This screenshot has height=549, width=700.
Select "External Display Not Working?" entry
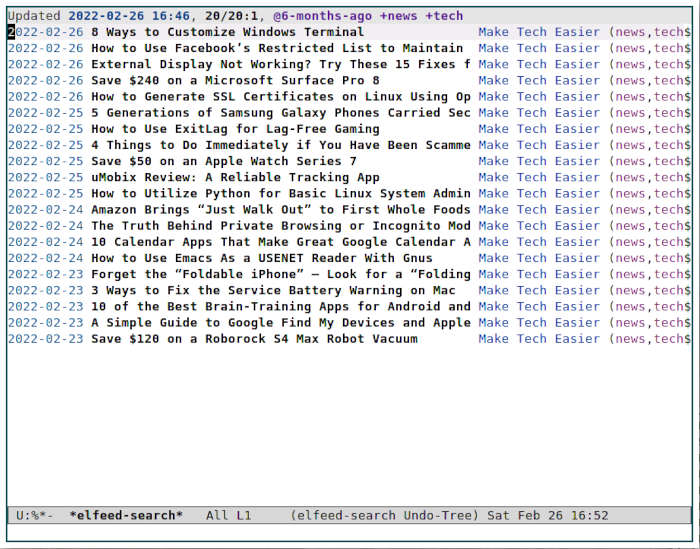280,64
